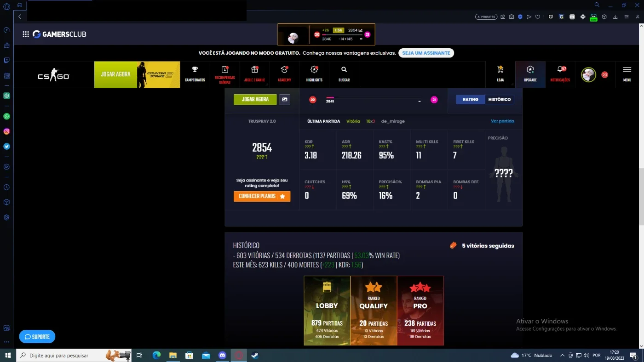
Task: Click the AI Prompts button
Action: click(486, 17)
